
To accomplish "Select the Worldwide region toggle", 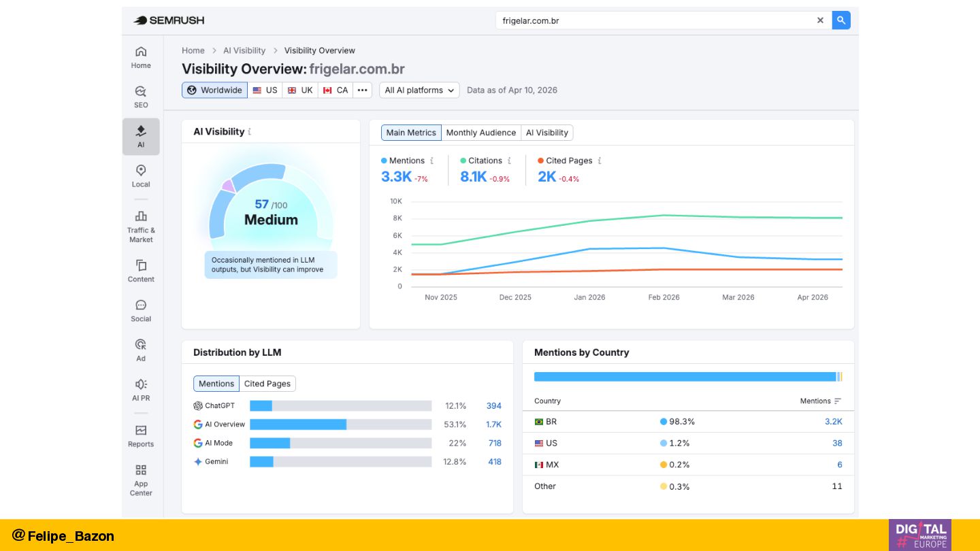I will pos(214,90).
